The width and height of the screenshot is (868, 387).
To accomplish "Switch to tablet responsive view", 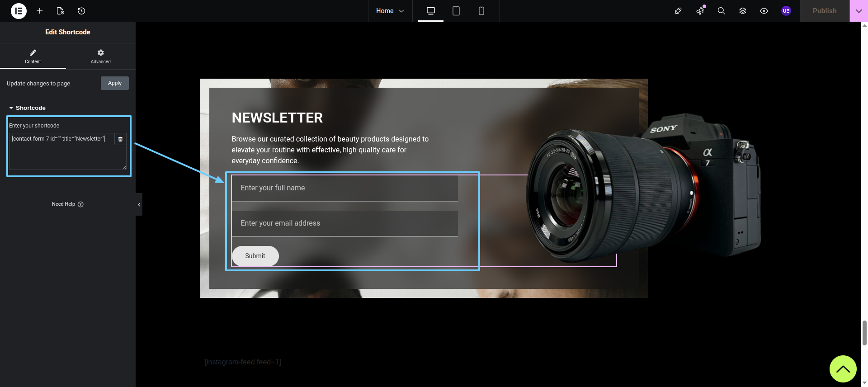I will pos(456,11).
